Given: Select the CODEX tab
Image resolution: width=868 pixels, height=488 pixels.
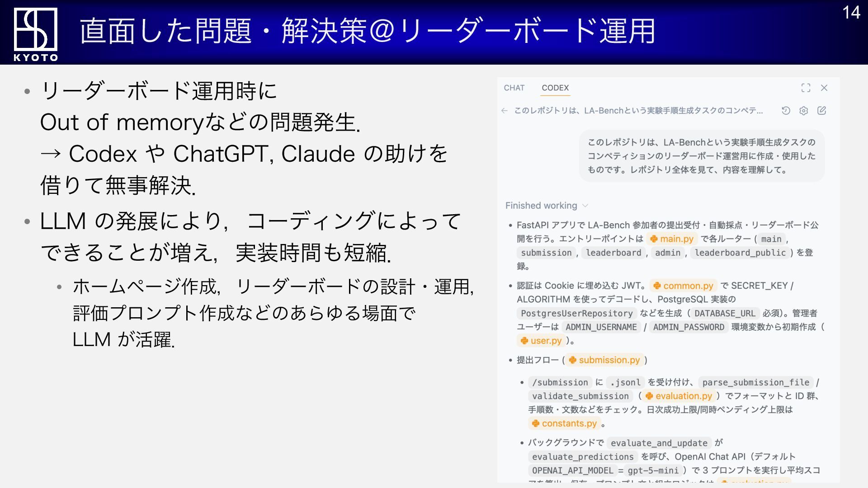Looking at the screenshot, I should point(555,88).
